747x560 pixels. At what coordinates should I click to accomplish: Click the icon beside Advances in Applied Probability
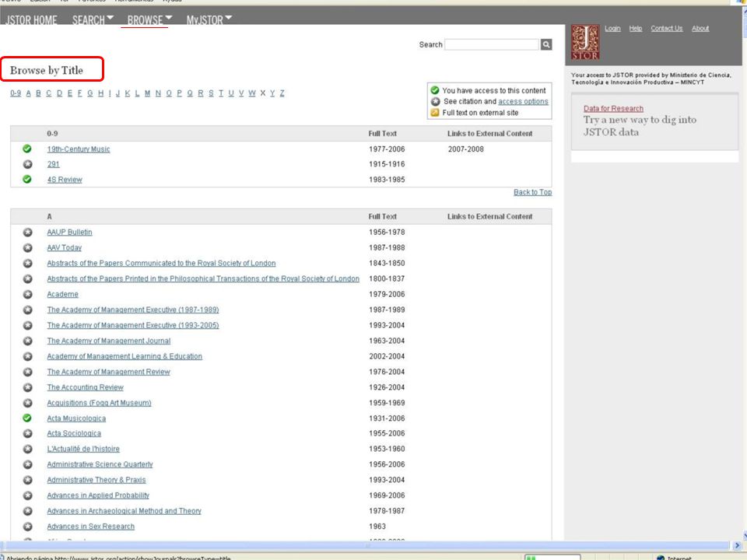click(x=28, y=495)
